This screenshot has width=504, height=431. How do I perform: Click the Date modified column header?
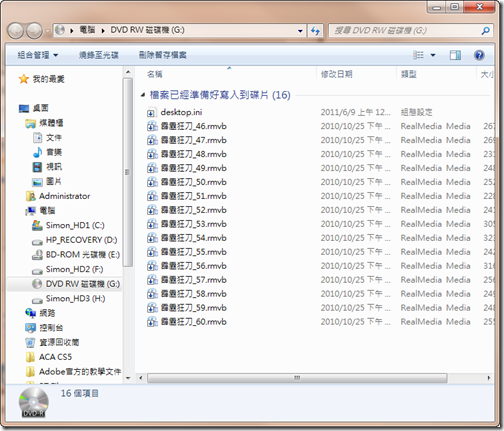tap(356, 74)
